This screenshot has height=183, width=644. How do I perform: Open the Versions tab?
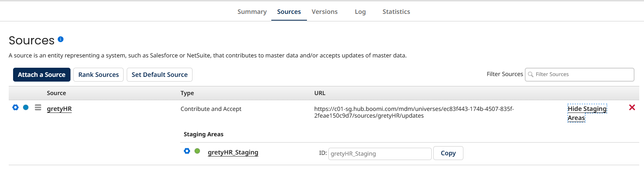click(x=324, y=12)
